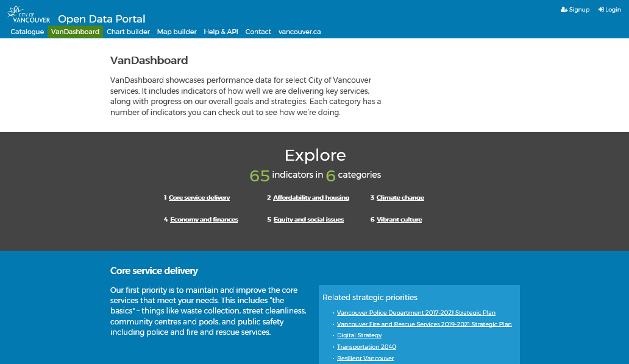Open Chart builder in navigation

click(128, 32)
